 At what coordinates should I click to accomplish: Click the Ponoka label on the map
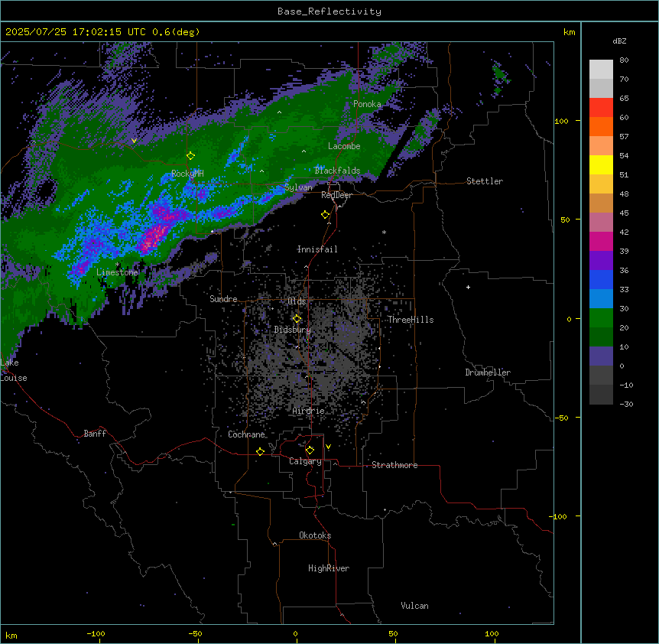click(x=367, y=104)
